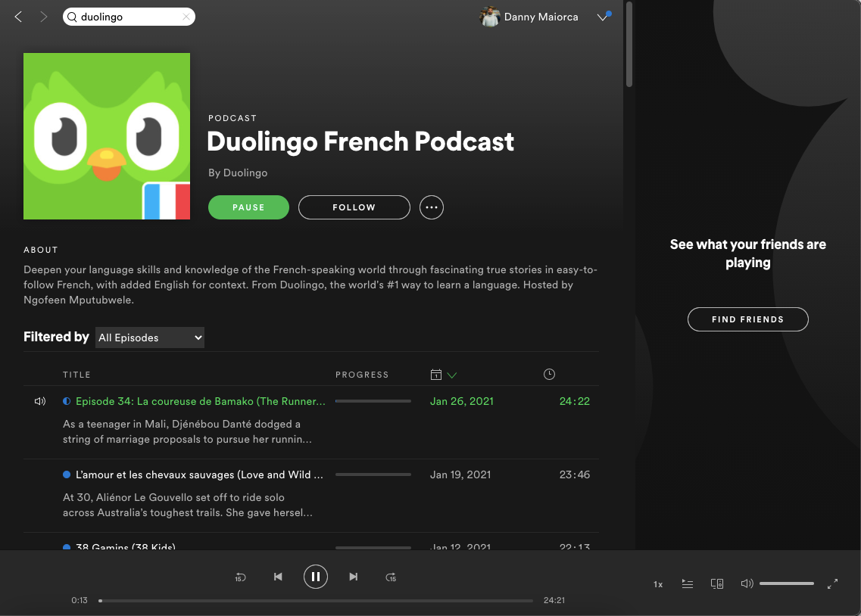Clear the search field with the X icon
861x616 pixels.
point(186,16)
